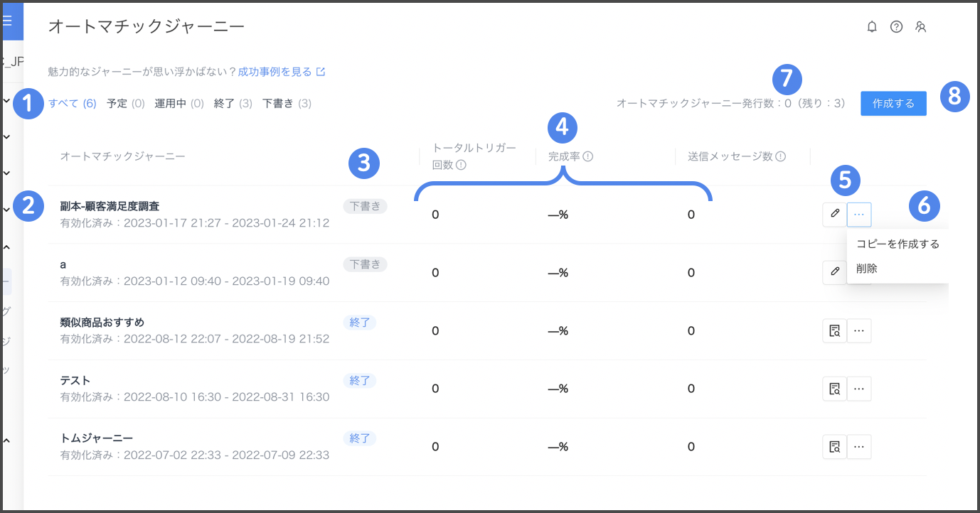Click edit pencil for 副本-顧客満足度調査

834,214
